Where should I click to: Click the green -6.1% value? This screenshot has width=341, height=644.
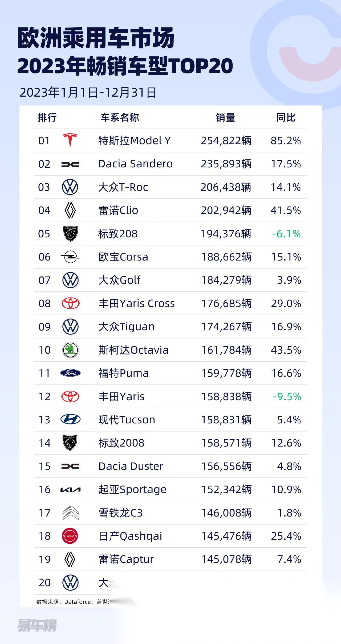pyautogui.click(x=286, y=234)
